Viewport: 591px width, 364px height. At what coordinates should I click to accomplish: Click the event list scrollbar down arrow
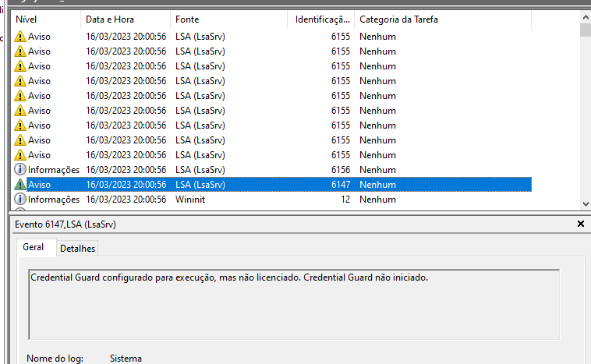pos(586,204)
